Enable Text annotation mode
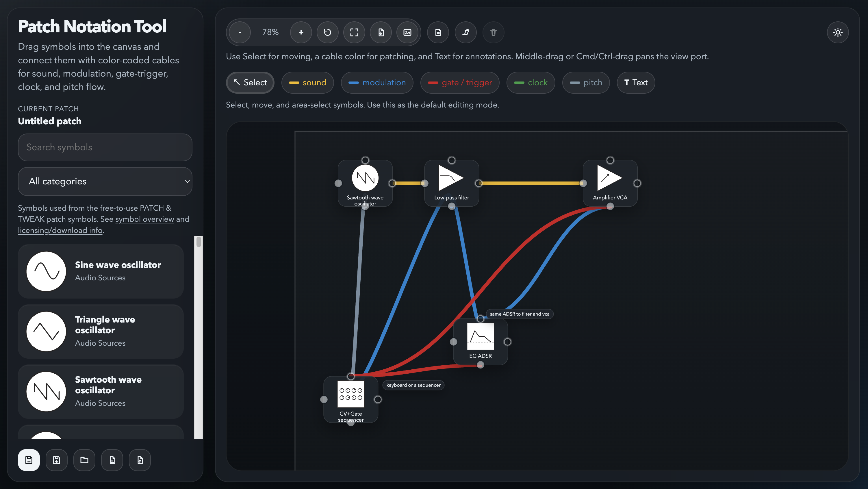 635,82
